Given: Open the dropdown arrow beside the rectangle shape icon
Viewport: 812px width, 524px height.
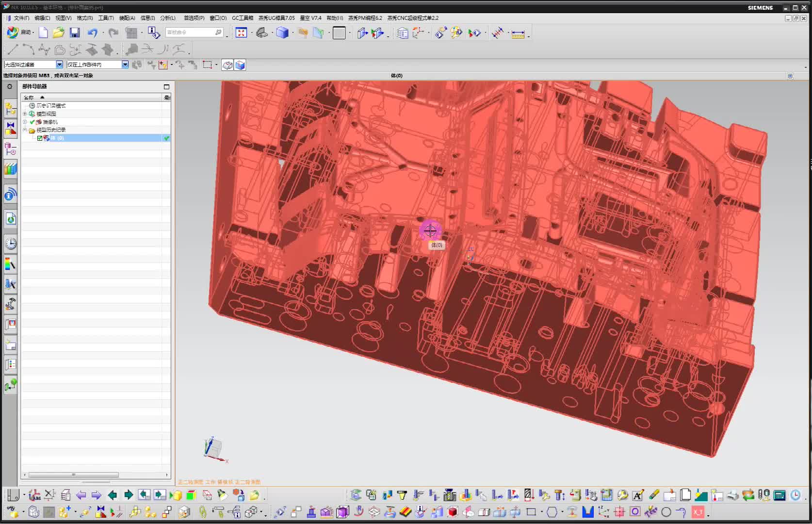Looking at the screenshot, I should click(x=542, y=512).
